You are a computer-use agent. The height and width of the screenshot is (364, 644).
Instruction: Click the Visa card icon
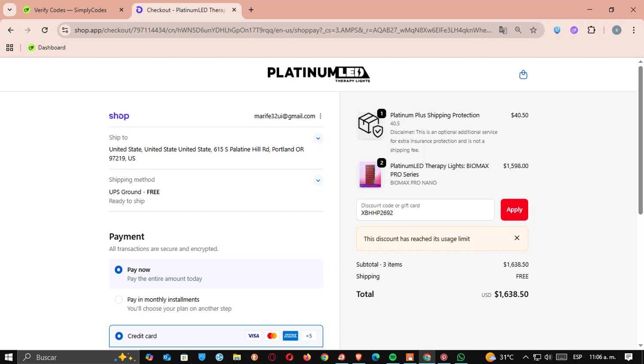coord(253,336)
